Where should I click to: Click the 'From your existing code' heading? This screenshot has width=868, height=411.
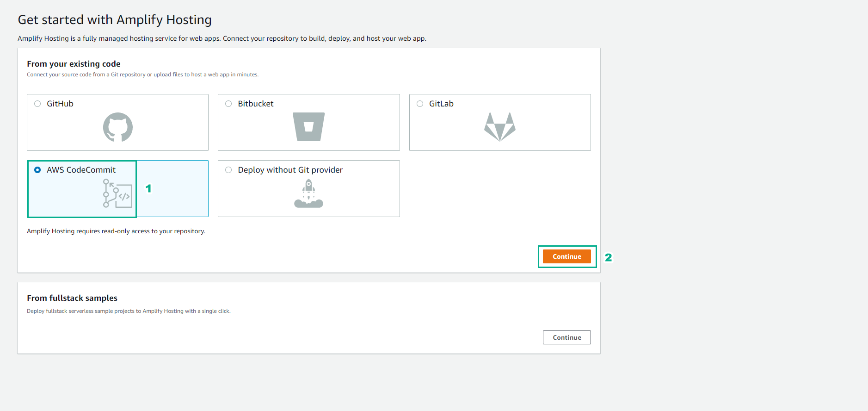coord(74,64)
